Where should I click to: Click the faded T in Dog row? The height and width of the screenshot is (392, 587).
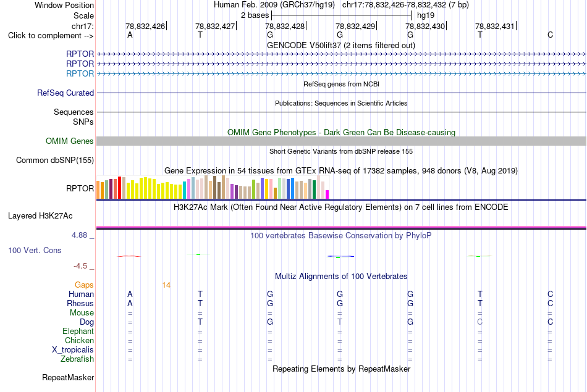coord(340,322)
